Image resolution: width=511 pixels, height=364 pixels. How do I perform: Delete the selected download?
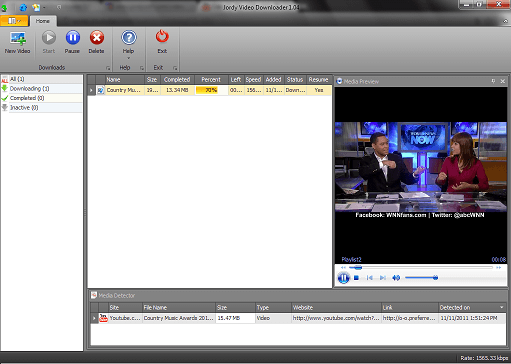(97, 38)
